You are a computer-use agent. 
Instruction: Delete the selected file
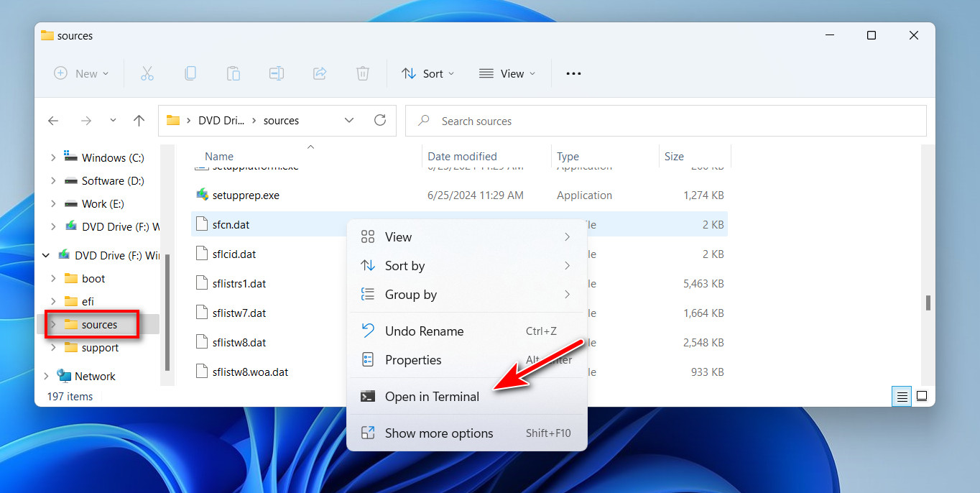pos(363,73)
